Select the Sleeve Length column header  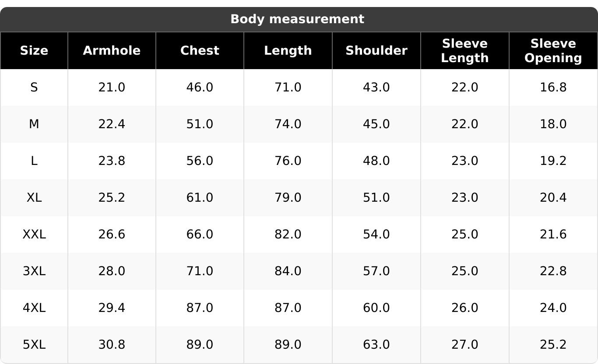[464, 51]
